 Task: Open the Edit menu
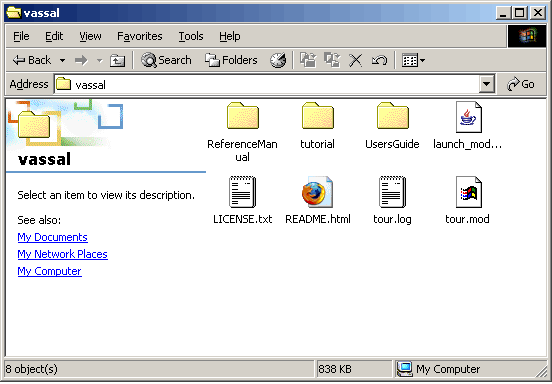coord(54,36)
